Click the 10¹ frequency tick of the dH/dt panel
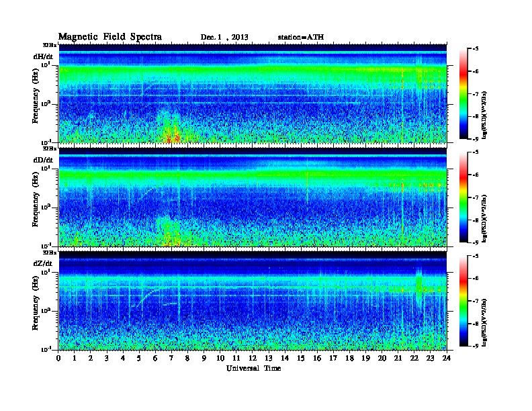Image resolution: width=532 pixels, height=411 pixels. coord(46,64)
